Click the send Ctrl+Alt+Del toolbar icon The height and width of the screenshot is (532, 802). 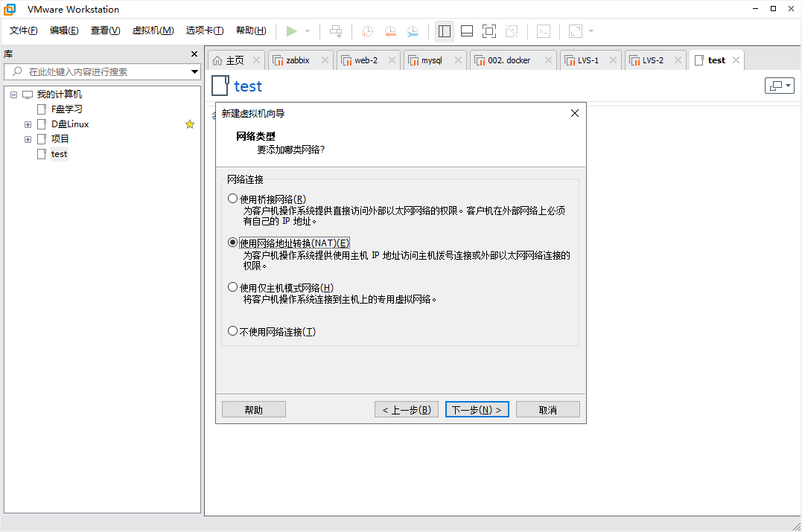(x=336, y=31)
